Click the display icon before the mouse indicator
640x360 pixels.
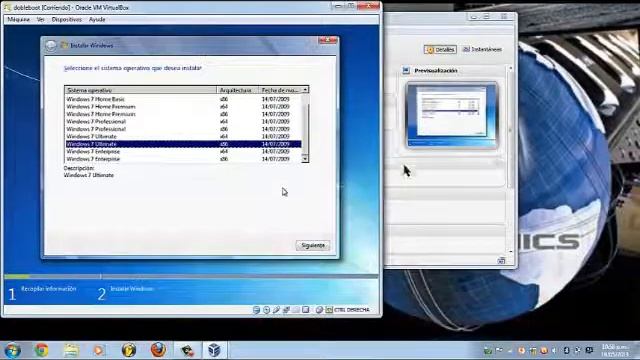coord(306,310)
